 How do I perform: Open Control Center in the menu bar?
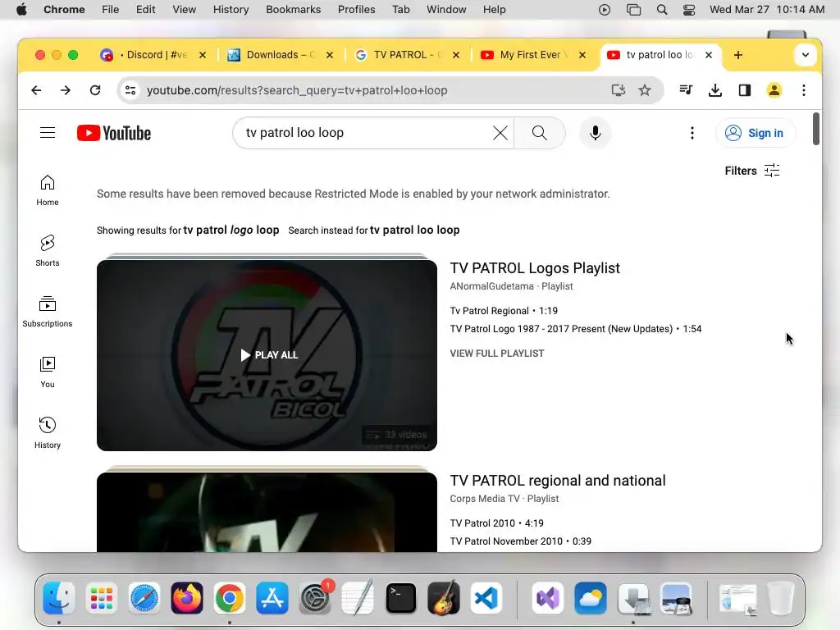pos(689,10)
